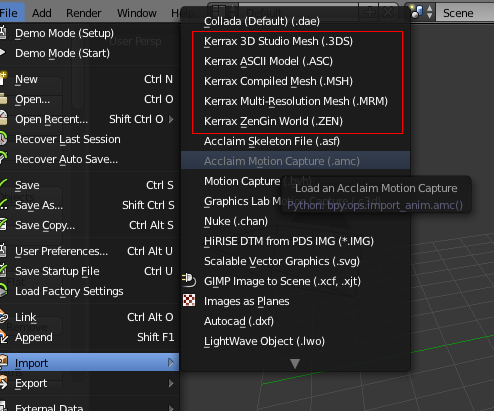Import Kerrax ZenGin World (.ZEN)

295,121
